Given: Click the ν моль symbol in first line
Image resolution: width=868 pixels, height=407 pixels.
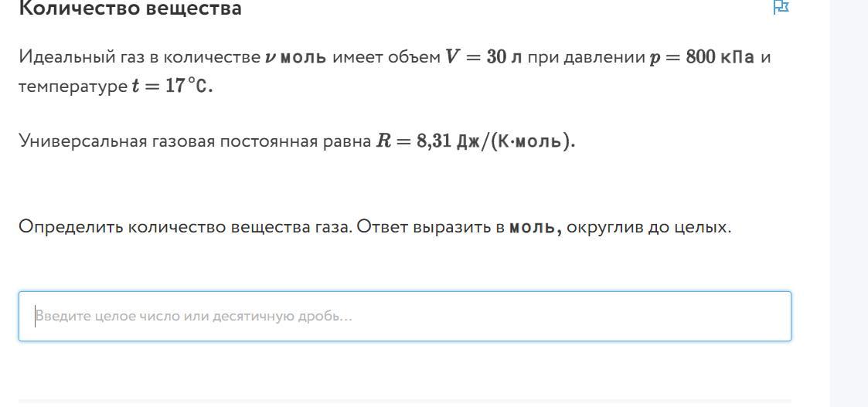Looking at the screenshot, I should (x=295, y=57).
